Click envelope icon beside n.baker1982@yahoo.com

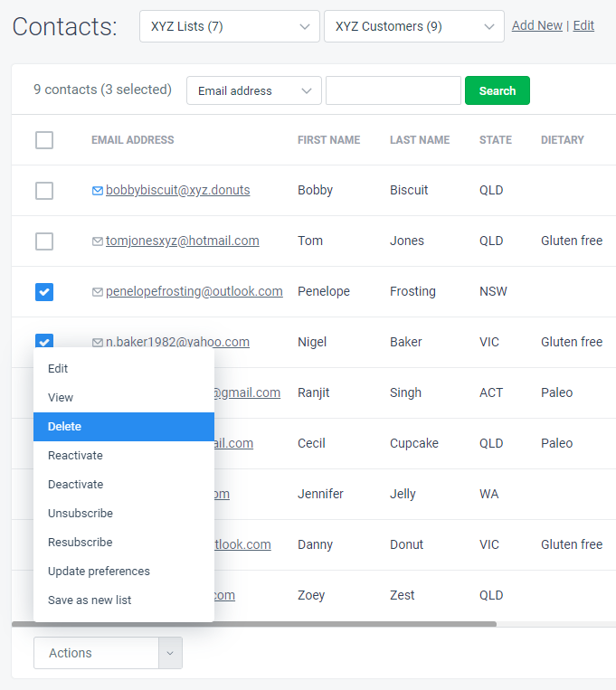[98, 343]
